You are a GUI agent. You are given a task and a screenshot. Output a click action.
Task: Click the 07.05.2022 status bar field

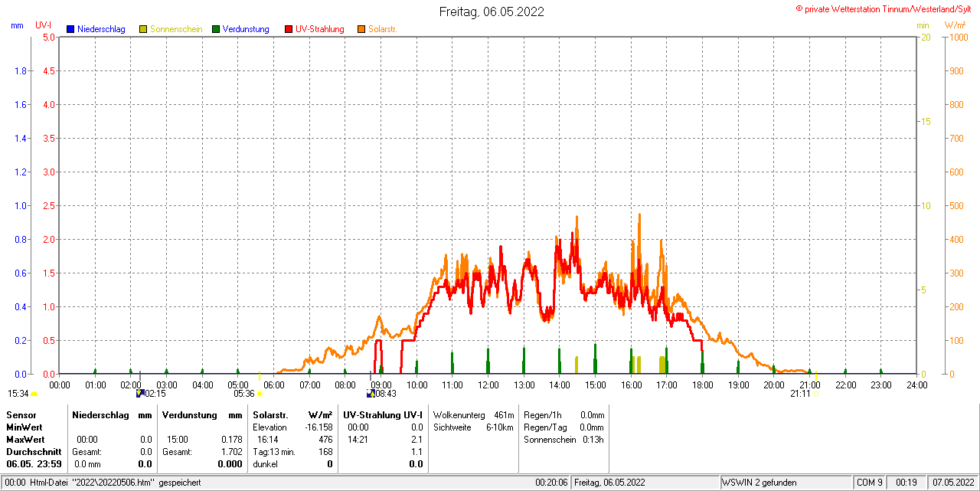[952, 483]
